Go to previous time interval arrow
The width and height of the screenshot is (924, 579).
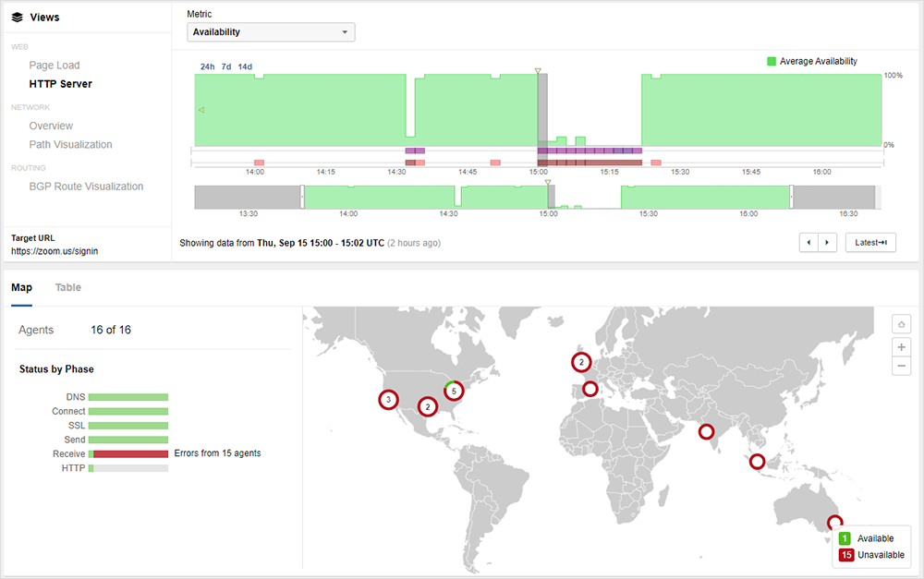[x=809, y=243]
